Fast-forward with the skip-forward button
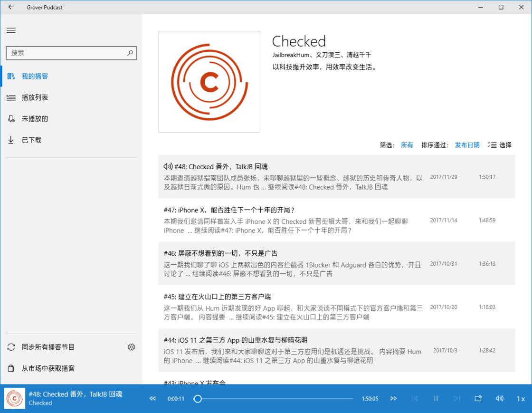The width and height of the screenshot is (532, 413). coord(394,398)
